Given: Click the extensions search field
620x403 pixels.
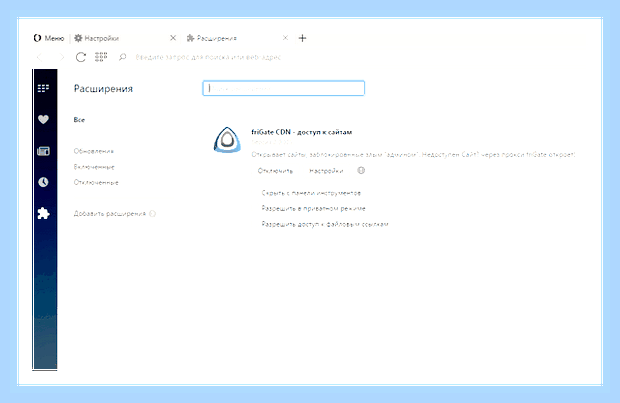Looking at the screenshot, I should pyautogui.click(x=284, y=88).
